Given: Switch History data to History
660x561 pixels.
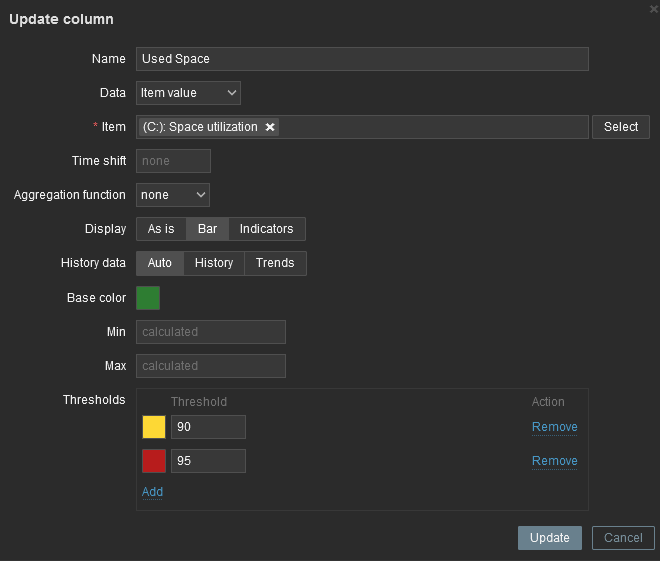Looking at the screenshot, I should pyautogui.click(x=213, y=263).
